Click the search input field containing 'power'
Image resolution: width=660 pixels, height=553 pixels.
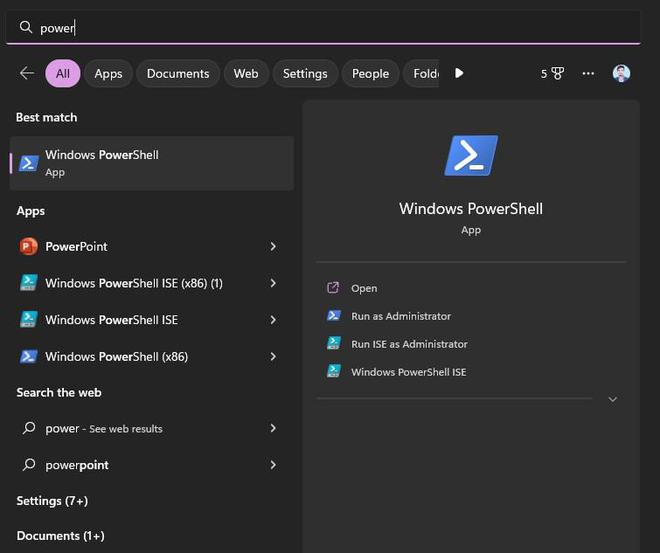point(323,28)
